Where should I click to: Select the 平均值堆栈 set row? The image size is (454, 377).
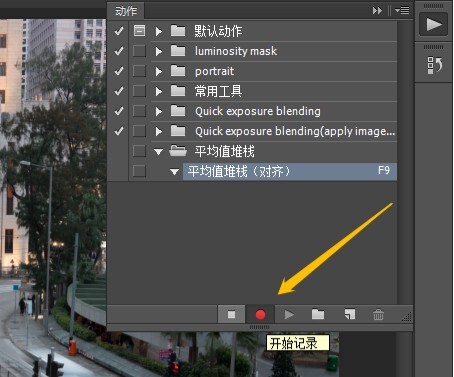point(274,151)
